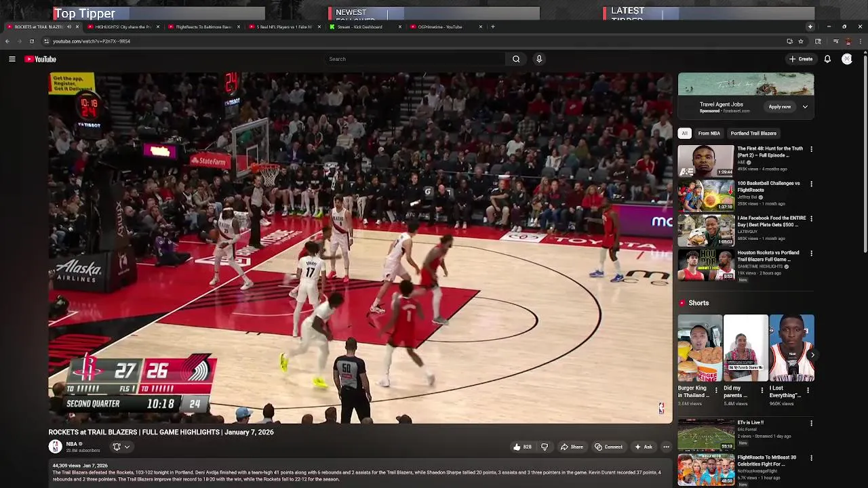
Task: Open subscription notification bell dropdown
Action: (x=121, y=447)
